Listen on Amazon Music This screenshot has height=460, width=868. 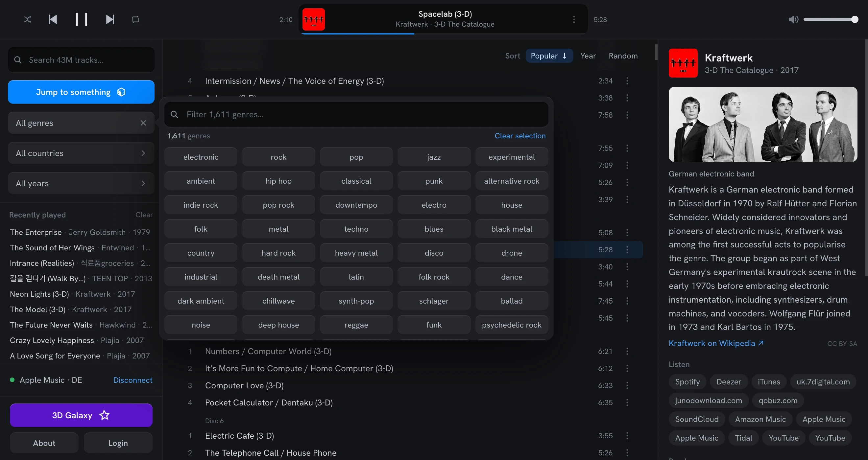click(760, 419)
